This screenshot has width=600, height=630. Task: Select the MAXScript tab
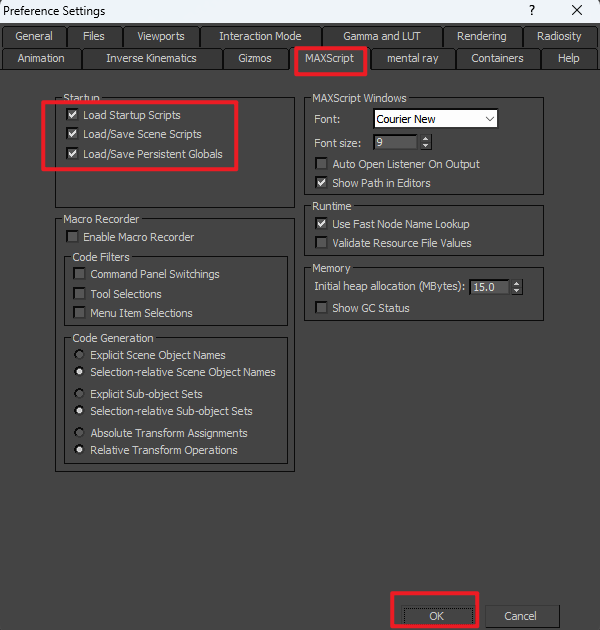[330, 59]
